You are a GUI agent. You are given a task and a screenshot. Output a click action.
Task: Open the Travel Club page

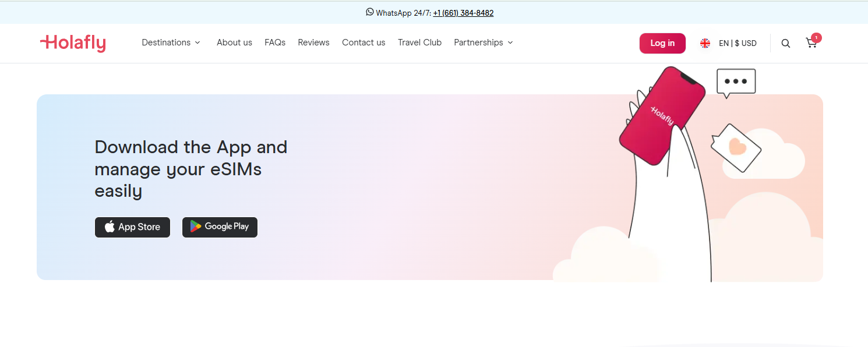[x=419, y=43]
